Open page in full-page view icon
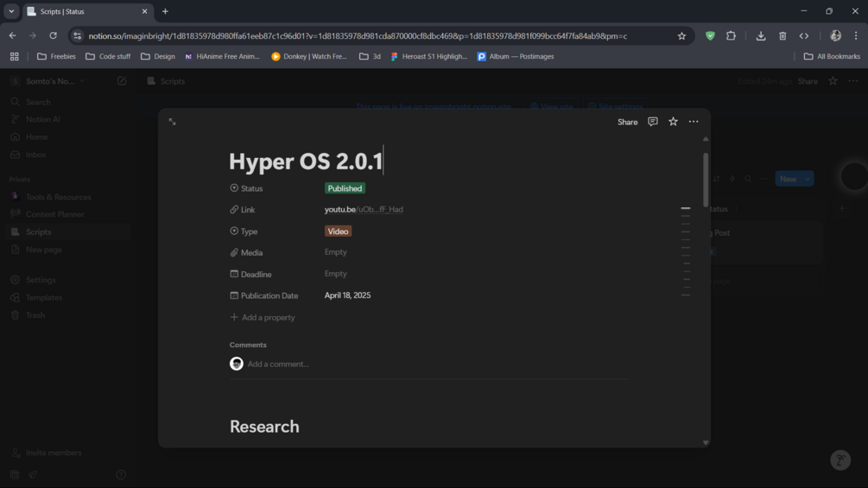The width and height of the screenshot is (868, 488). click(172, 122)
